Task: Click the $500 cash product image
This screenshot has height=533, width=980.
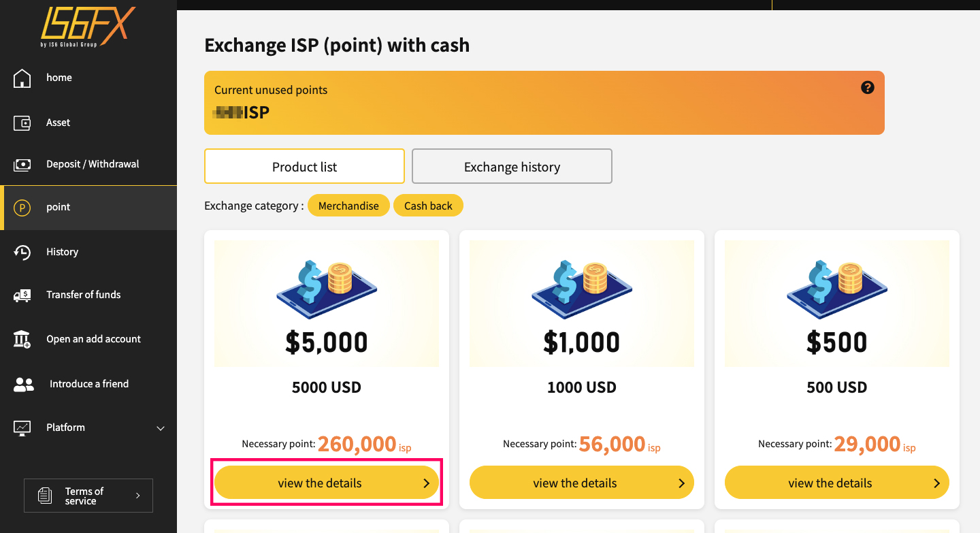Action: tap(837, 304)
